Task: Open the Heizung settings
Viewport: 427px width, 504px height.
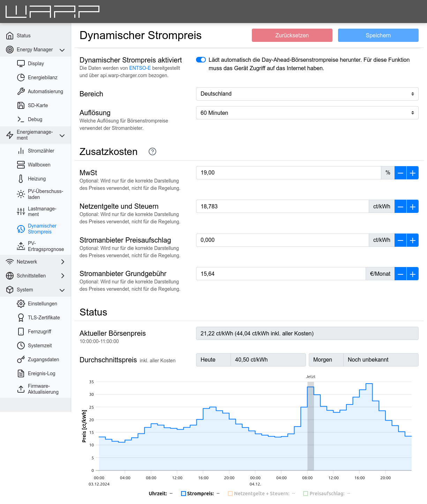Action: [37, 179]
